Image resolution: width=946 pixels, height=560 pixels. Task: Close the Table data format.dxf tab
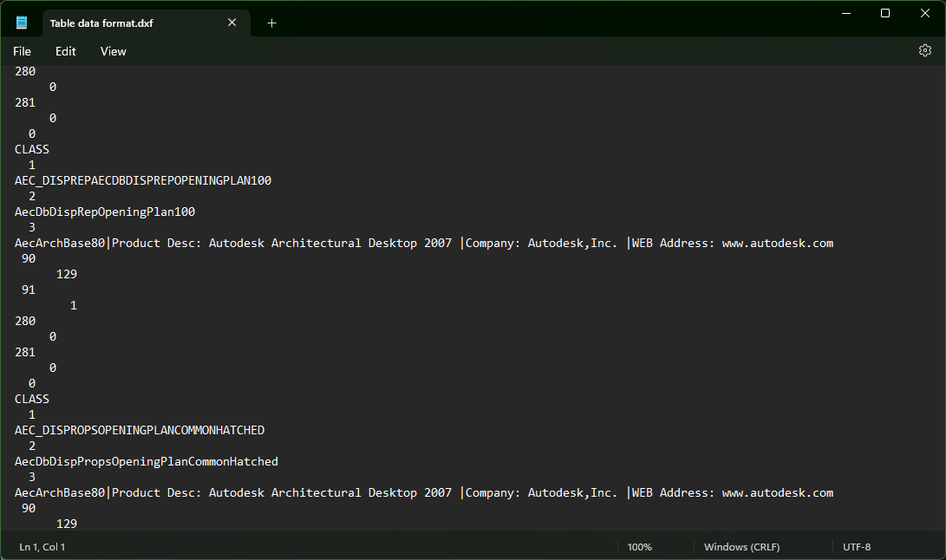(232, 23)
